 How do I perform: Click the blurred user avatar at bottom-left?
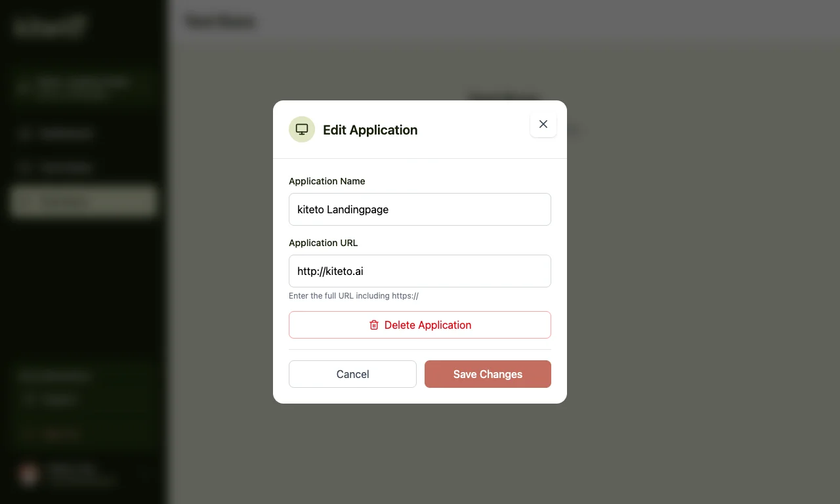coord(29,474)
